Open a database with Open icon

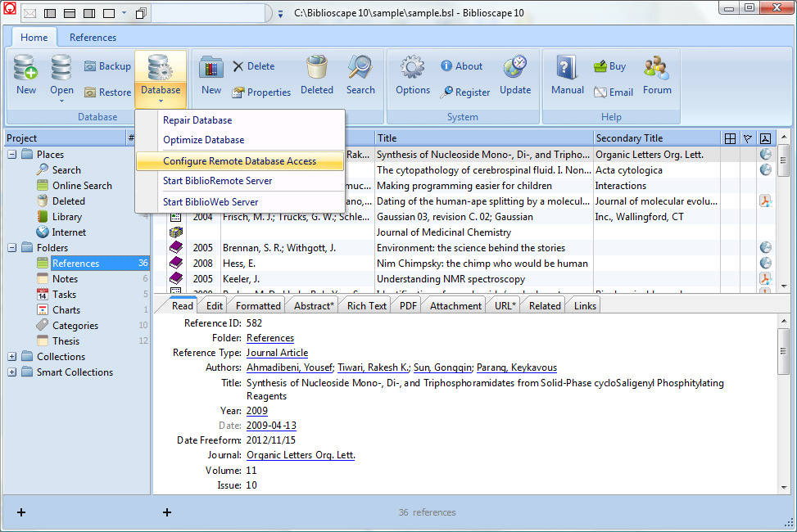pyautogui.click(x=61, y=74)
